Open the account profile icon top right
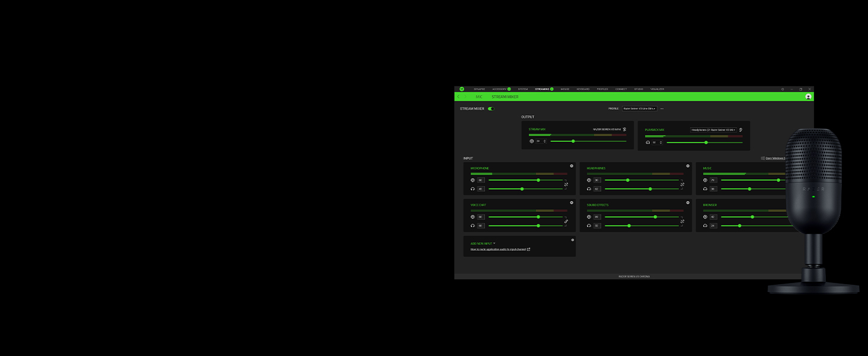The height and width of the screenshot is (356, 868). click(x=808, y=96)
